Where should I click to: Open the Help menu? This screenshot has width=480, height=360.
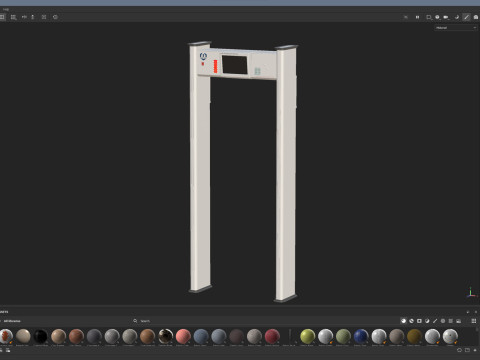coord(6,9)
